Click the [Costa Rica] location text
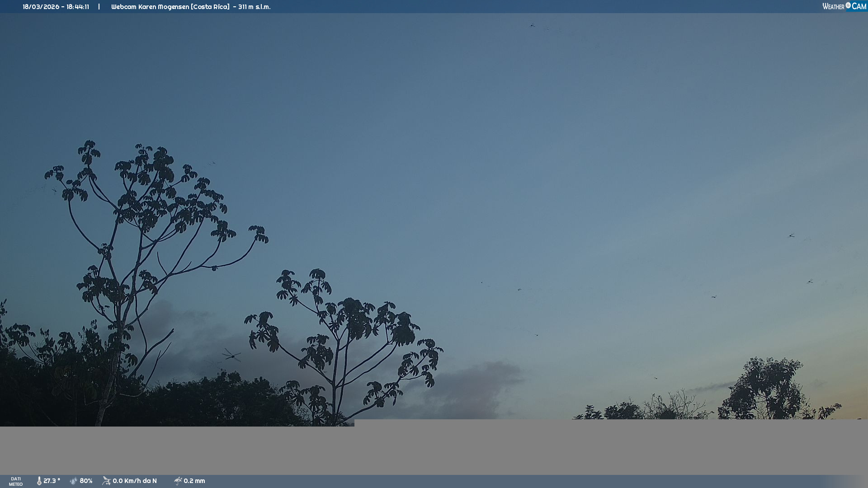The height and width of the screenshot is (488, 868). [210, 7]
